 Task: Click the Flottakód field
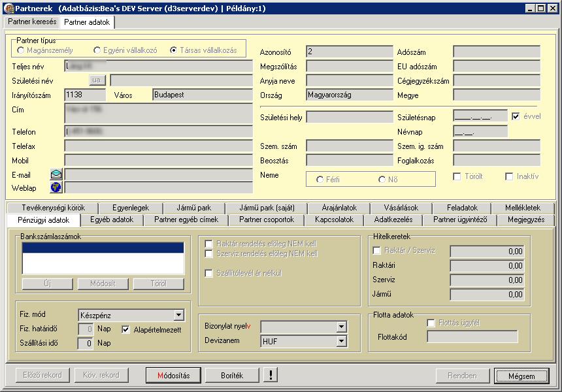(x=472, y=337)
